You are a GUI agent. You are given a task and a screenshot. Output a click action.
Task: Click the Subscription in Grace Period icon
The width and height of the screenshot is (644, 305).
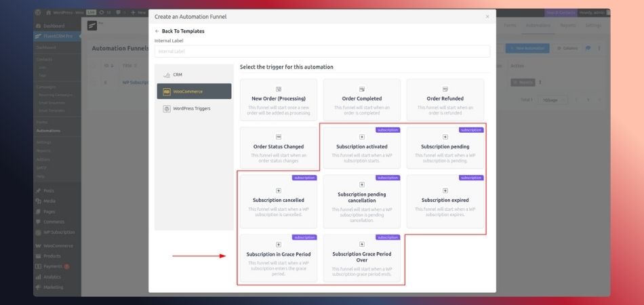(279, 245)
